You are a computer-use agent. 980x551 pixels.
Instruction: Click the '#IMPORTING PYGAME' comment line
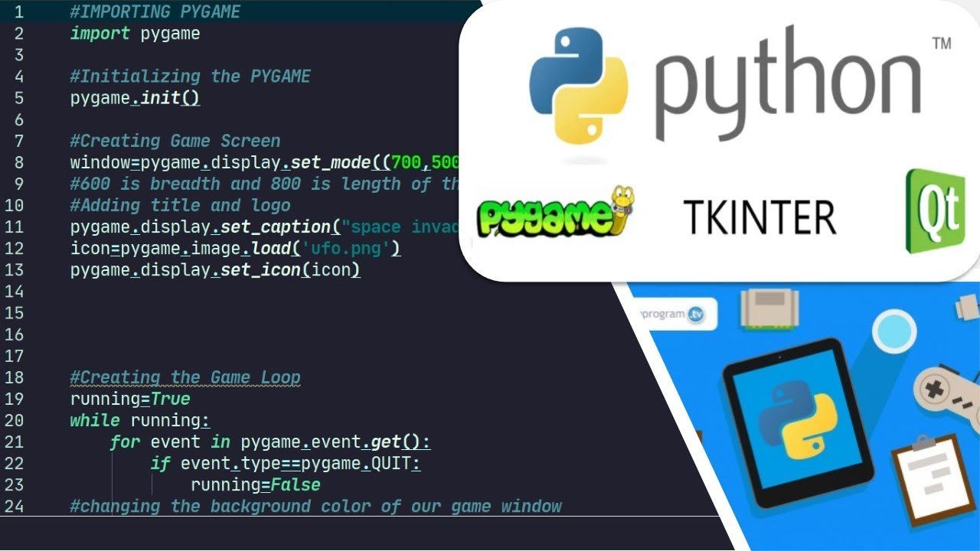tap(155, 12)
